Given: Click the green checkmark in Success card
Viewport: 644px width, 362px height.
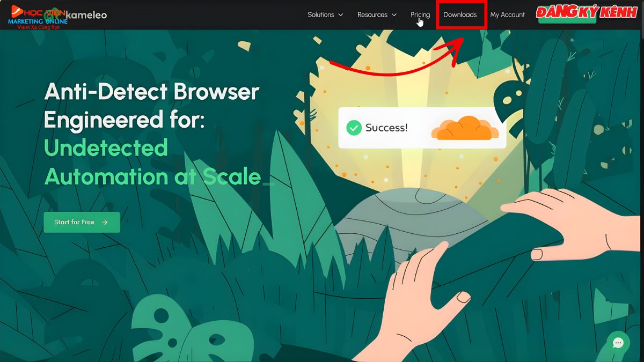Looking at the screenshot, I should [354, 128].
